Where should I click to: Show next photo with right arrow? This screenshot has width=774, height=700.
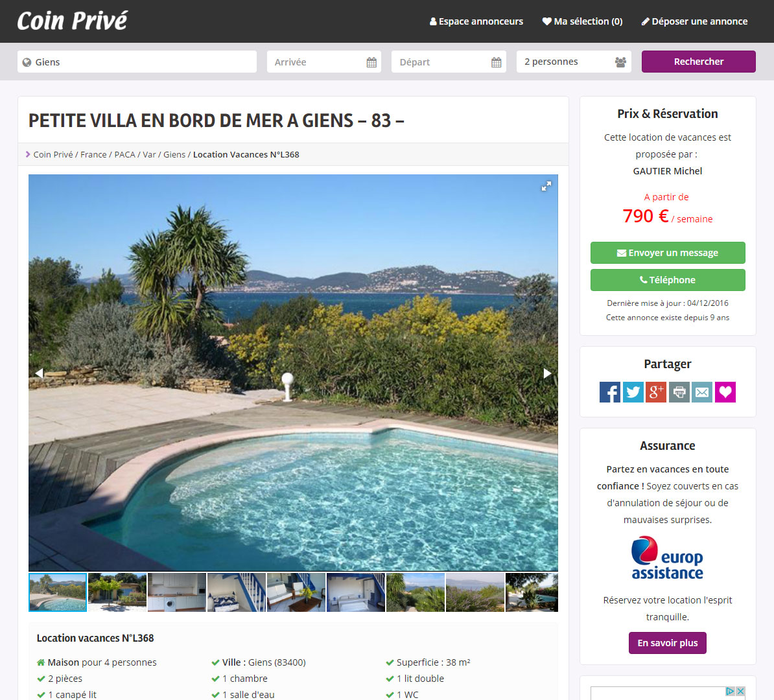click(547, 373)
